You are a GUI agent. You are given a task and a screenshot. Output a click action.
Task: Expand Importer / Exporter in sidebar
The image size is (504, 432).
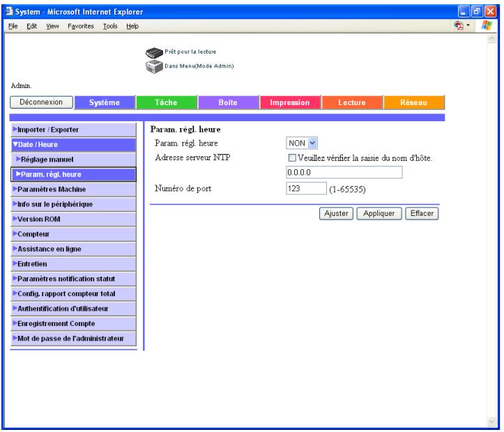(73, 130)
